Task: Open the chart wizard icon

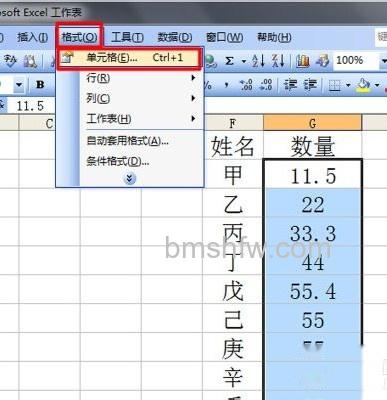Action: (302, 61)
